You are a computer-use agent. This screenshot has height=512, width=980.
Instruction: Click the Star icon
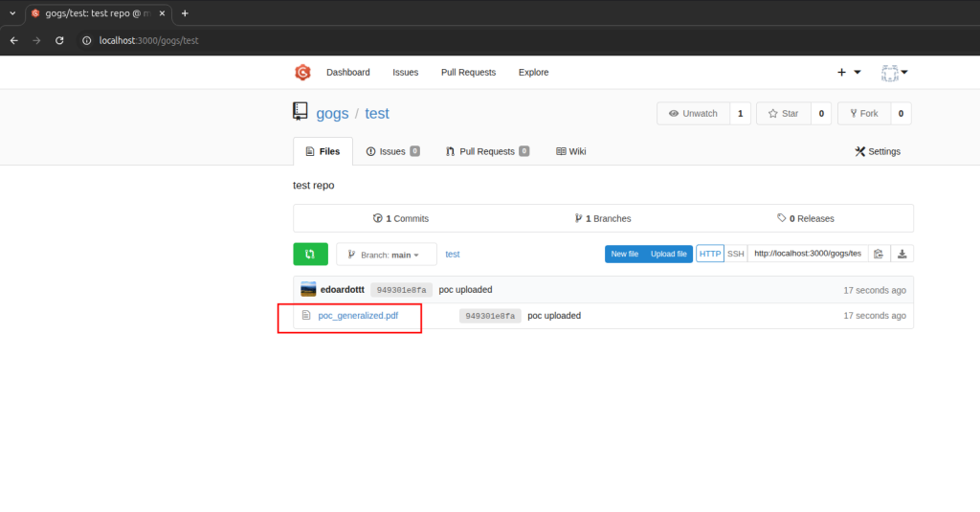773,114
